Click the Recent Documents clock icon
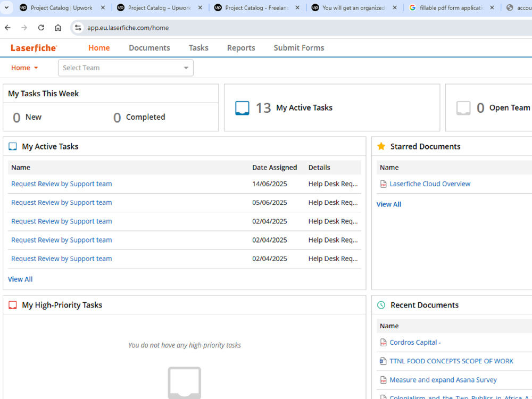 [381, 305]
